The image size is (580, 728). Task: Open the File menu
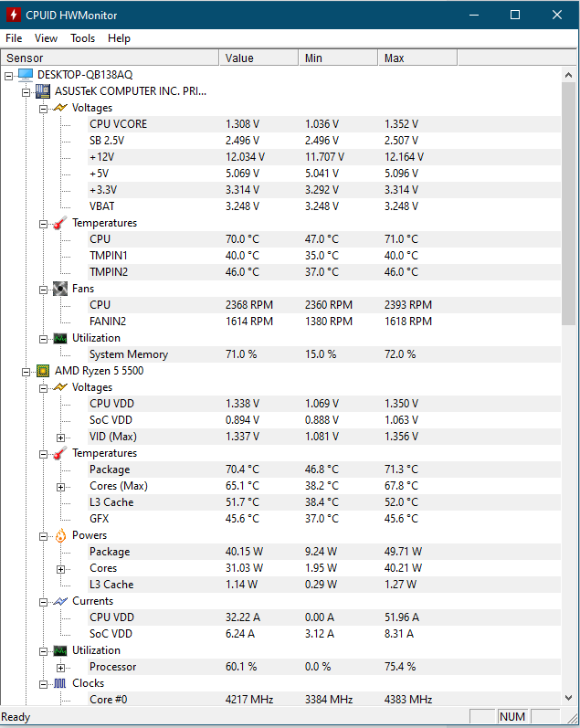pyautogui.click(x=14, y=38)
